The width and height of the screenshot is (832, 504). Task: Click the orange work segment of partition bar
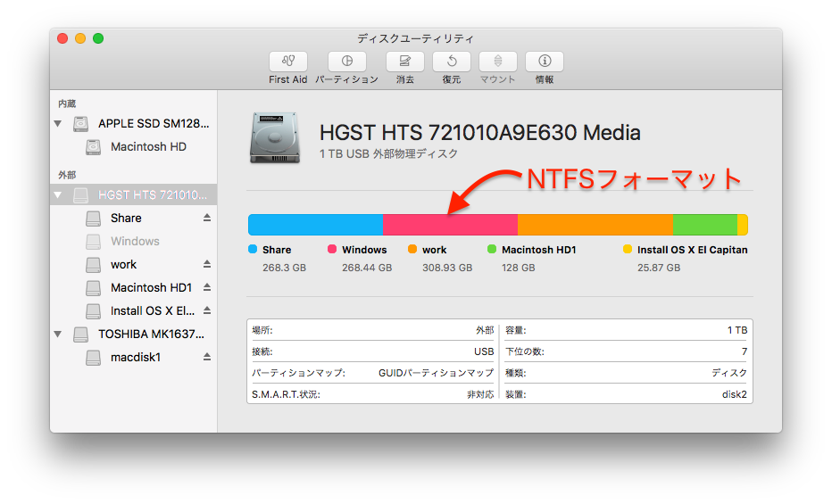595,225
